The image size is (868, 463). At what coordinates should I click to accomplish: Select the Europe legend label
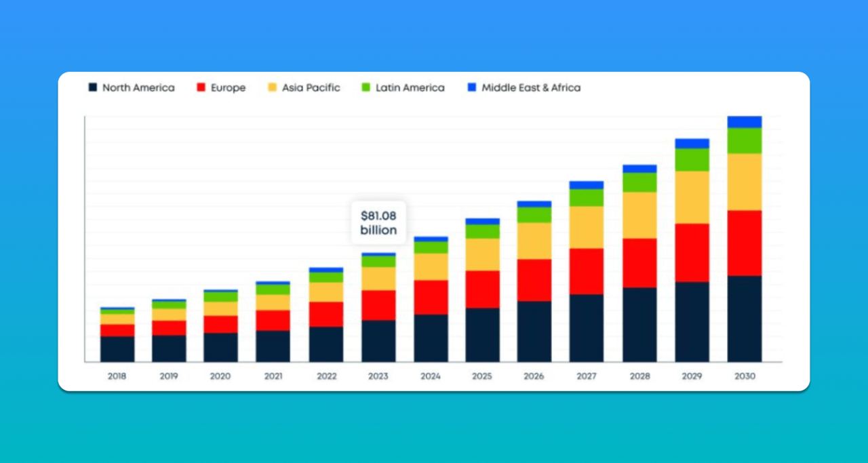pyautogui.click(x=228, y=87)
